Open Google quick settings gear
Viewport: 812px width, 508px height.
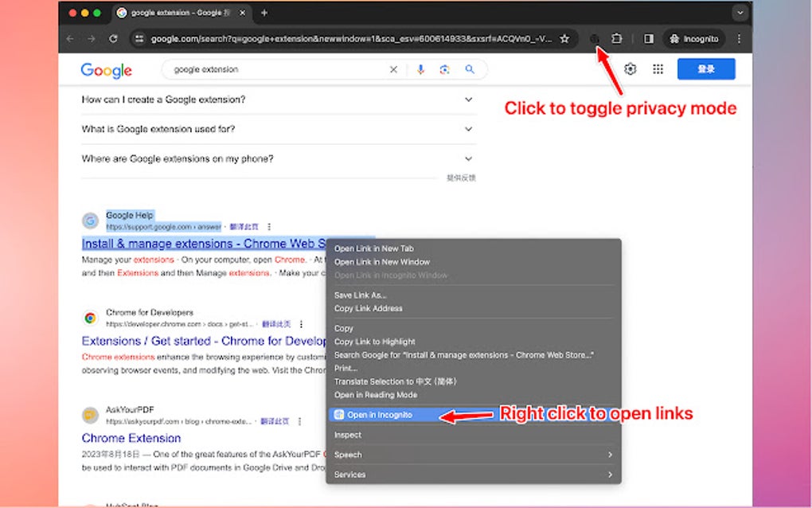[630, 68]
